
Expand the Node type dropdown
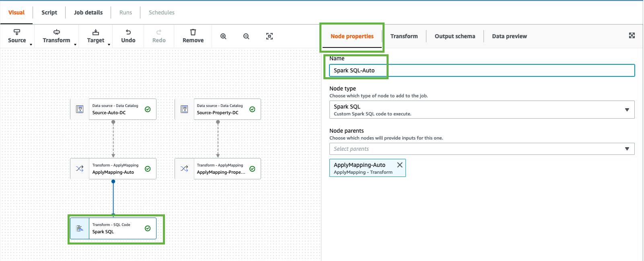pos(481,109)
